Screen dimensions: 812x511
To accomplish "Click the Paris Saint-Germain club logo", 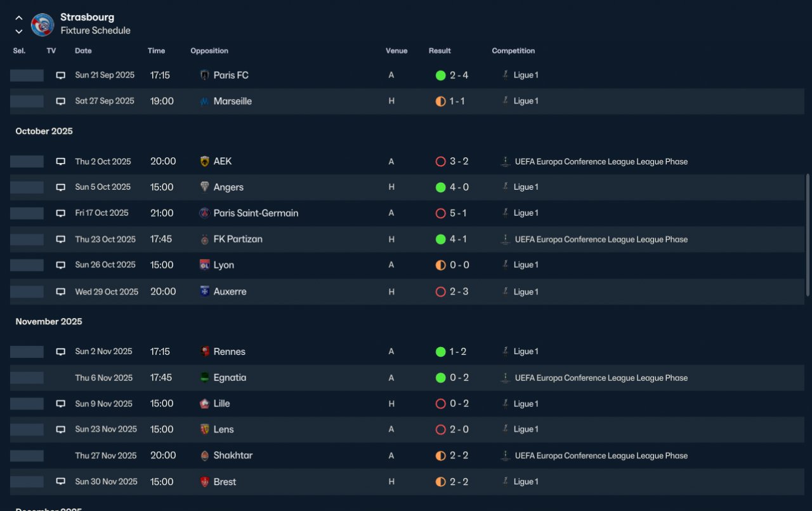I will [x=204, y=213].
